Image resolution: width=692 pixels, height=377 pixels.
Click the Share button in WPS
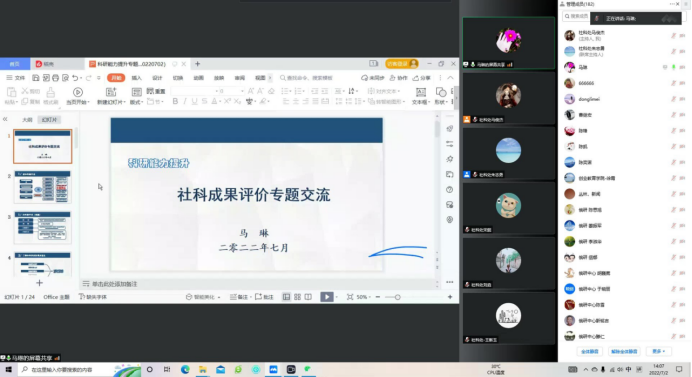click(422, 78)
